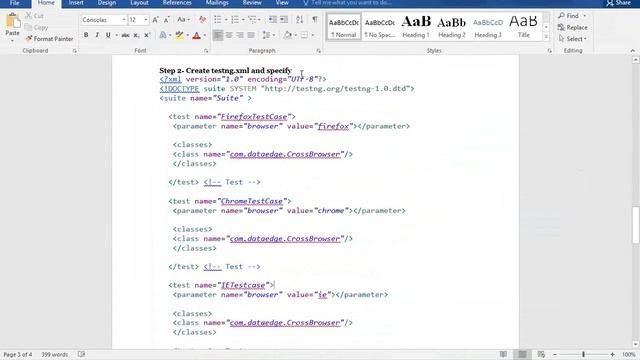The height and width of the screenshot is (360, 640).
Task: Open the File tab
Action: click(x=14, y=3)
